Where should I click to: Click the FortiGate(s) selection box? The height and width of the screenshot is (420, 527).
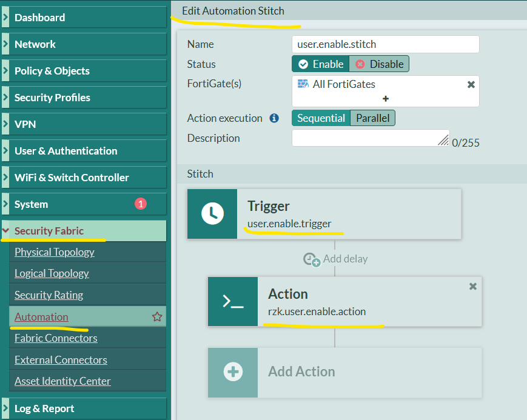tap(386, 91)
